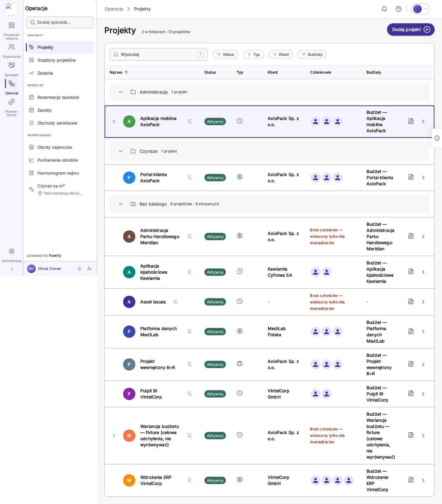Click the info panel icon at right edge

(x=437, y=138)
